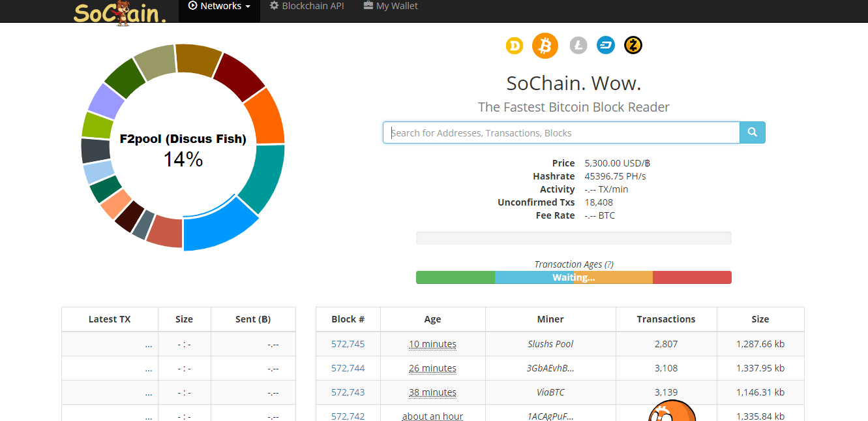868x421 pixels.
Task: Select the dark green donut chart segment
Action: tap(124, 78)
